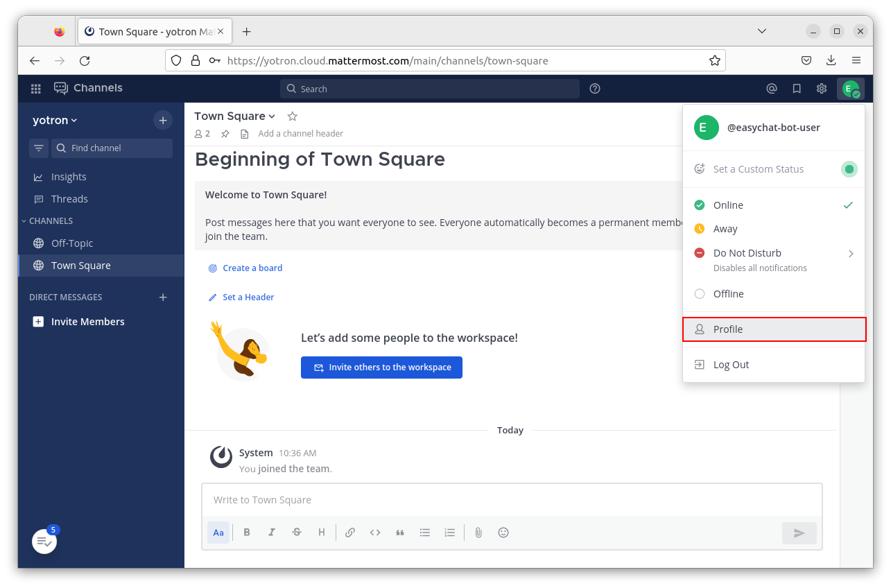Click the emoji icon beside custom status

click(700, 168)
